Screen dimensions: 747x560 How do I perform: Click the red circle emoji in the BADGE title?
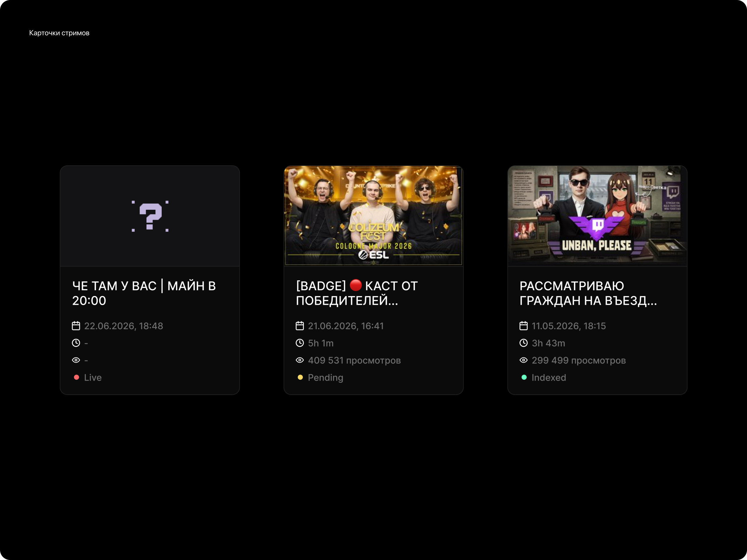(x=356, y=285)
